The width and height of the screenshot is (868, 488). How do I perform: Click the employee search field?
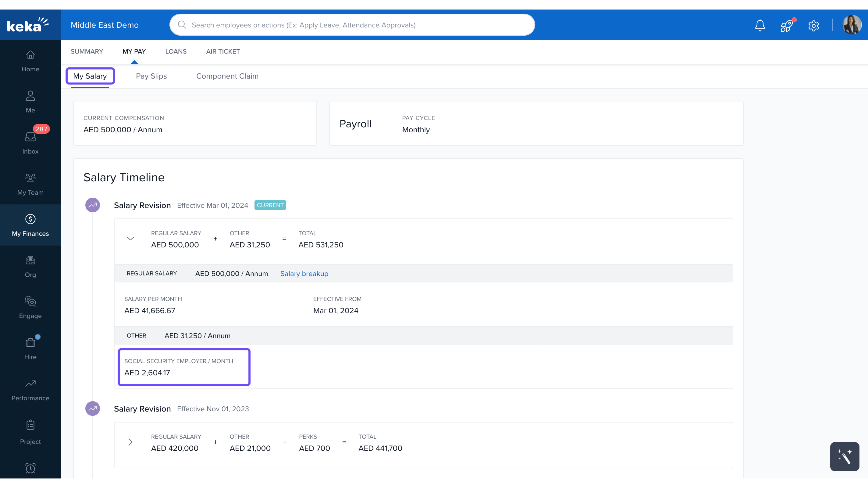(x=352, y=25)
